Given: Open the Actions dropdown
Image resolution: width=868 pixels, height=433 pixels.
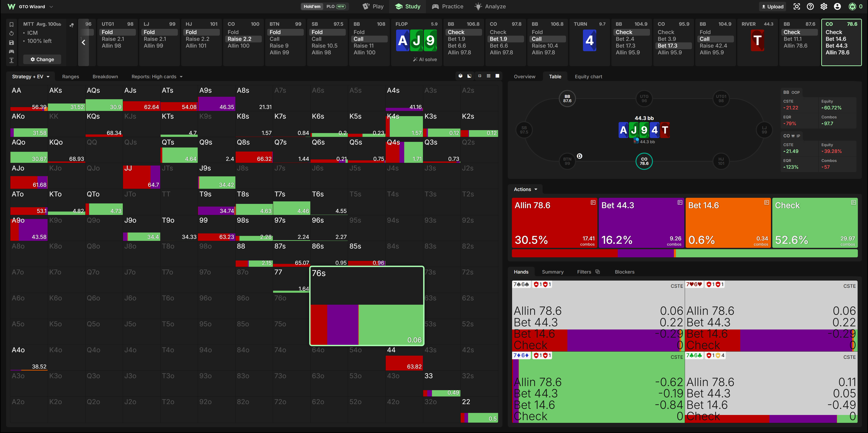Looking at the screenshot, I should [x=525, y=189].
